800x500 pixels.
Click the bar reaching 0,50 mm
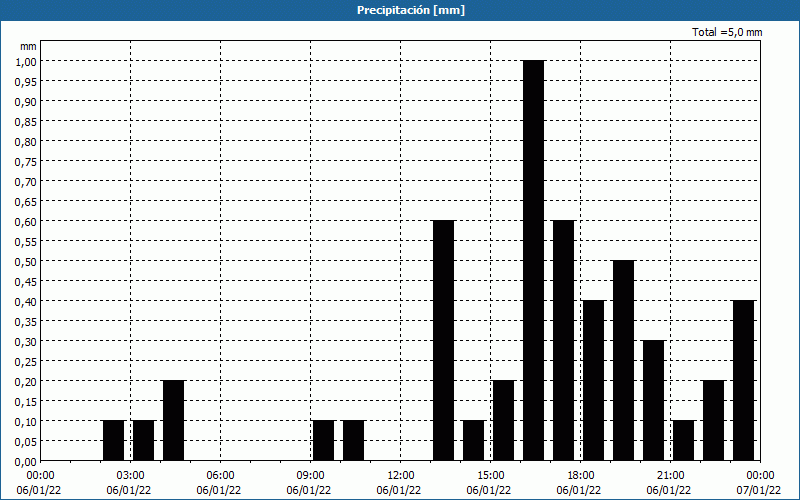[x=623, y=361]
